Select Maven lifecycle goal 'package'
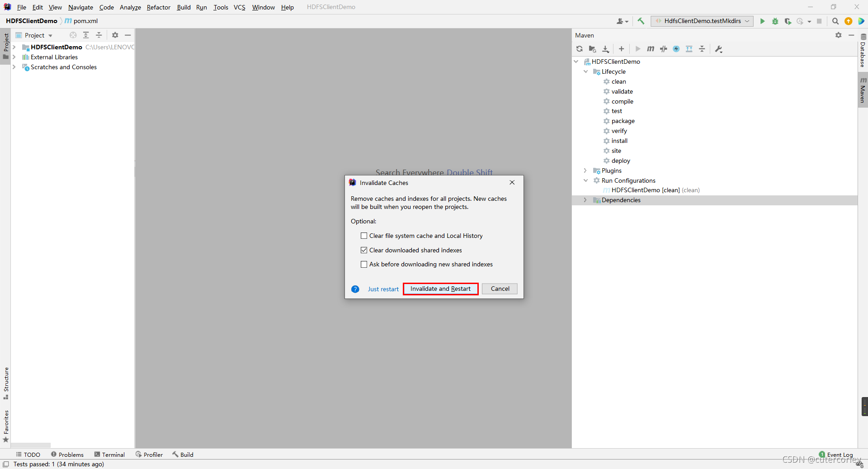The width and height of the screenshot is (868, 469). tap(623, 121)
